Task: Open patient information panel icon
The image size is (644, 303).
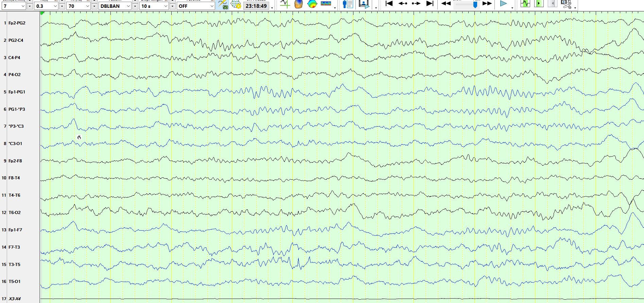Action: click(348, 4)
